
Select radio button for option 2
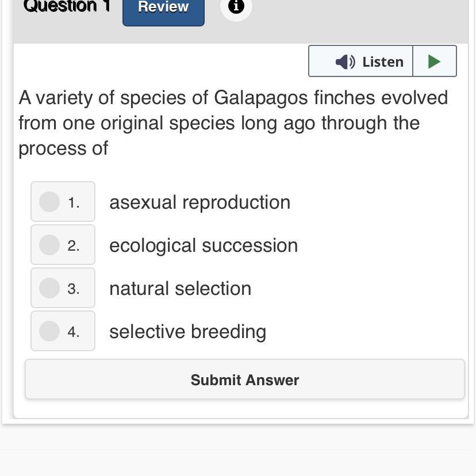(49, 245)
